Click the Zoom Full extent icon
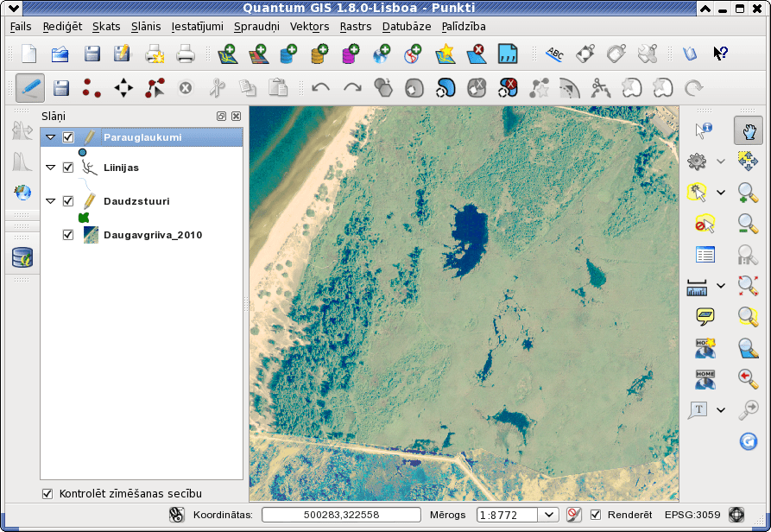The height and width of the screenshot is (532, 771). [x=749, y=286]
